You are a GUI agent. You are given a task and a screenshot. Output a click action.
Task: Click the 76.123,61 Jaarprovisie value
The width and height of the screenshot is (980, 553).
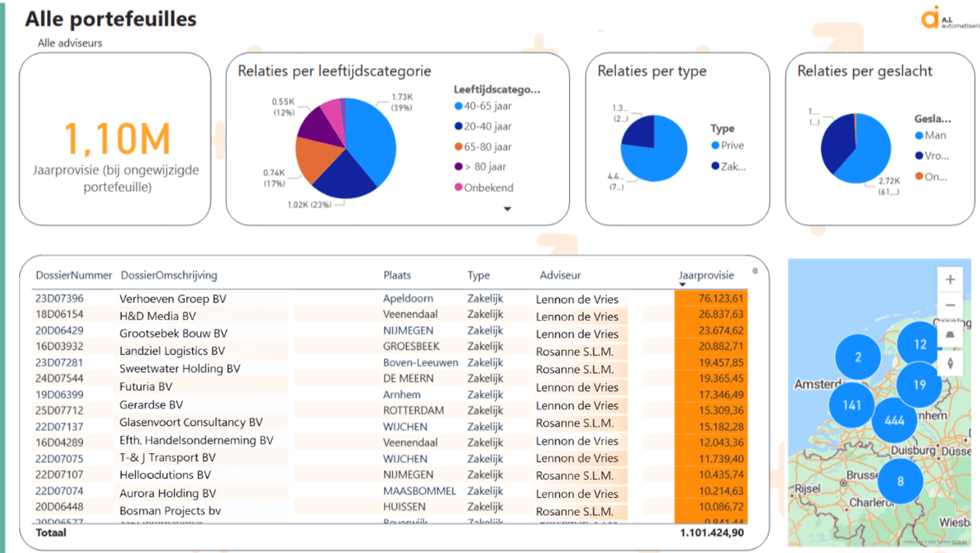tap(721, 298)
